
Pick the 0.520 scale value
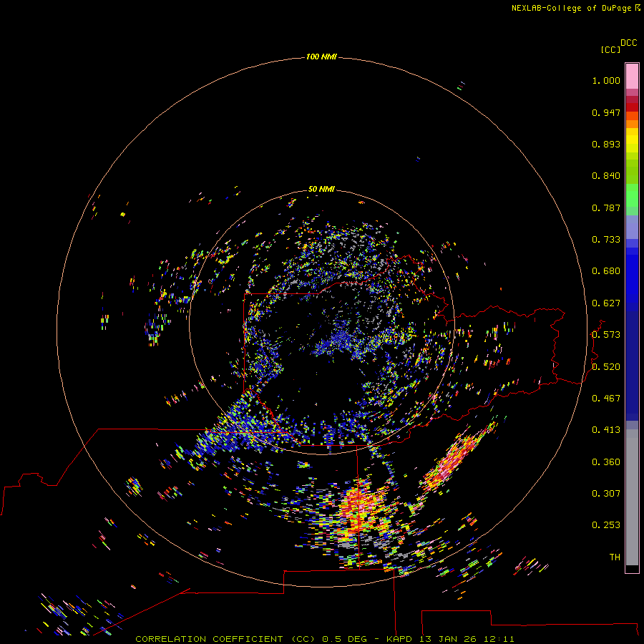[606, 367]
